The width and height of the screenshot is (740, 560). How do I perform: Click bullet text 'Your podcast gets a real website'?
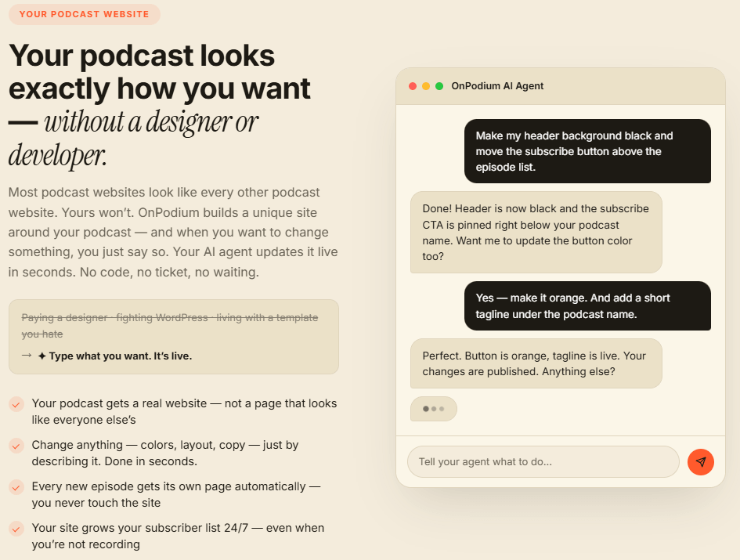[184, 412]
